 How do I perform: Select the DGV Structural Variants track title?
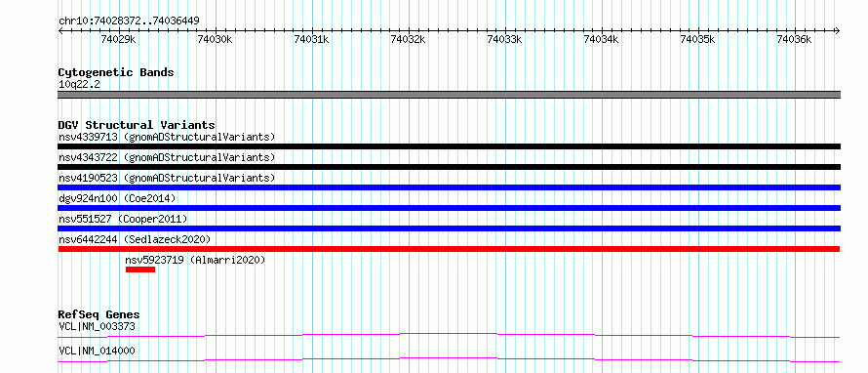click(x=137, y=125)
